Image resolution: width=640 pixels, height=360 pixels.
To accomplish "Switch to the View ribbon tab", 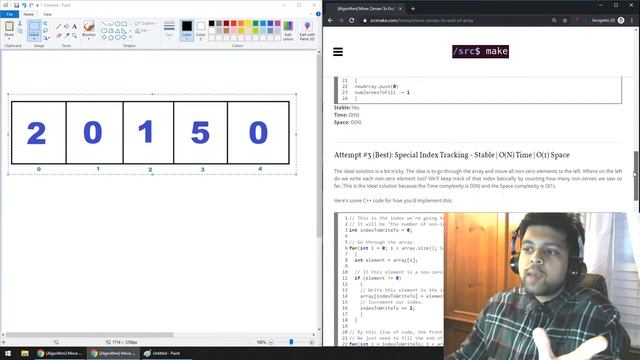I will 47,14.
